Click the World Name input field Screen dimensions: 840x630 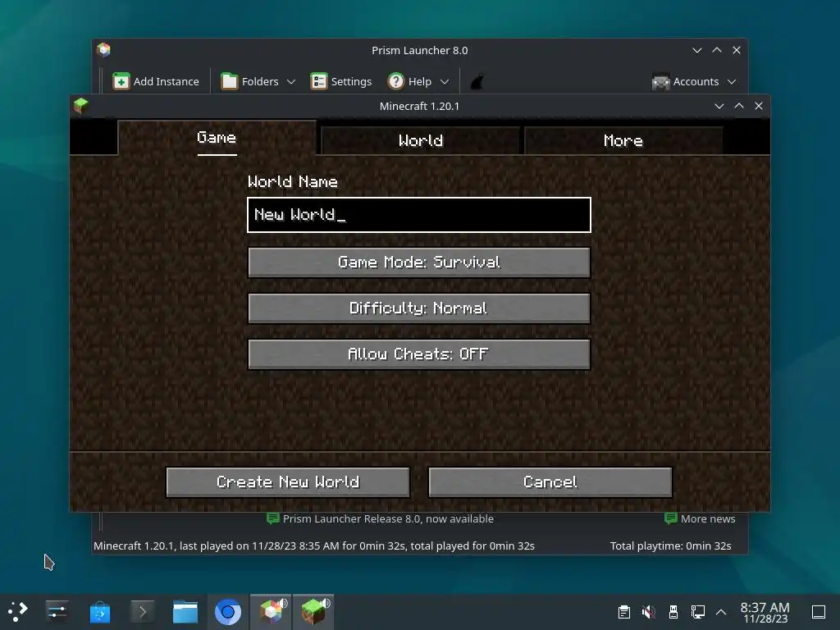(x=419, y=215)
